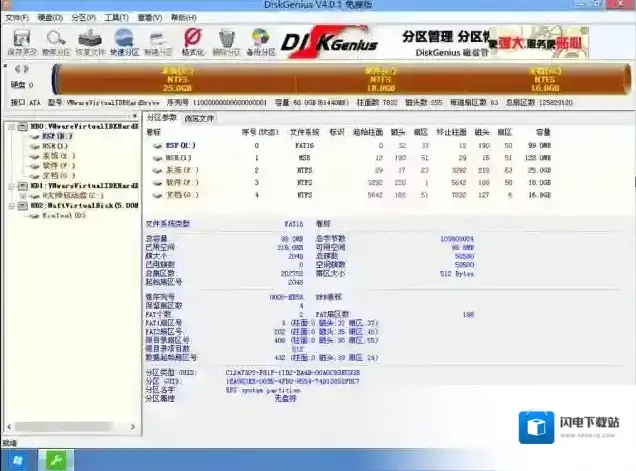Click the New Partition (新建分区) icon

click(x=158, y=41)
